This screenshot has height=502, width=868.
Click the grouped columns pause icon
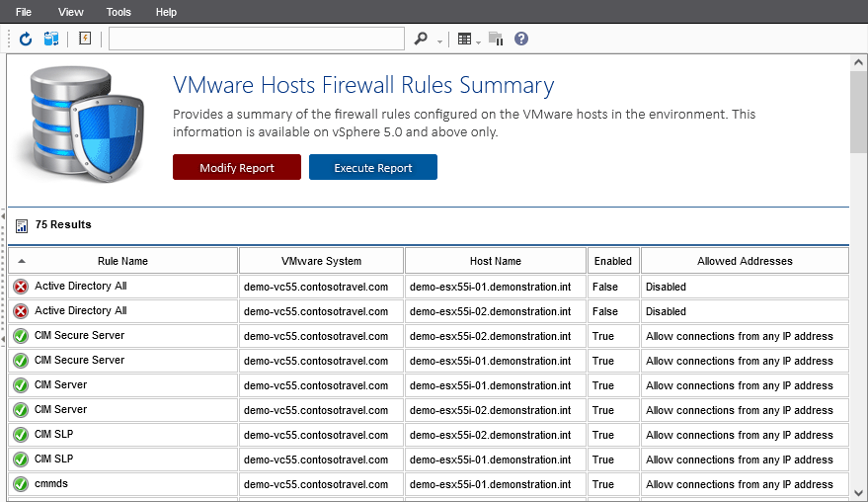pos(496,39)
